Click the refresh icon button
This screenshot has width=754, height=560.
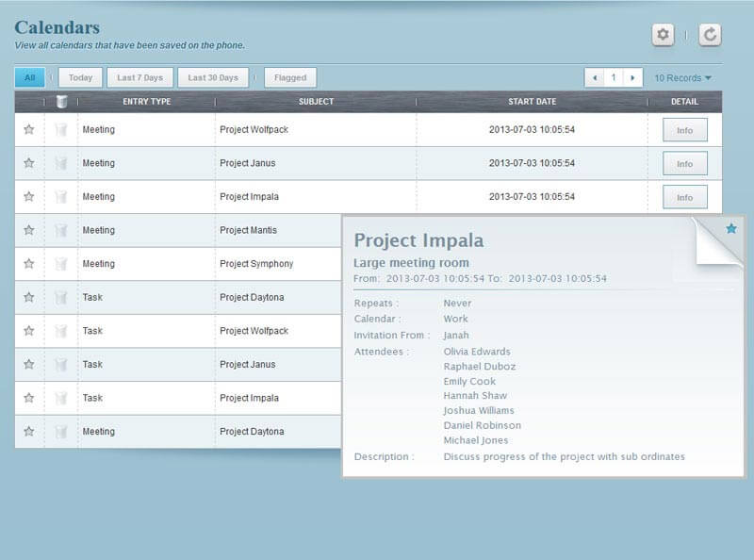tap(710, 35)
